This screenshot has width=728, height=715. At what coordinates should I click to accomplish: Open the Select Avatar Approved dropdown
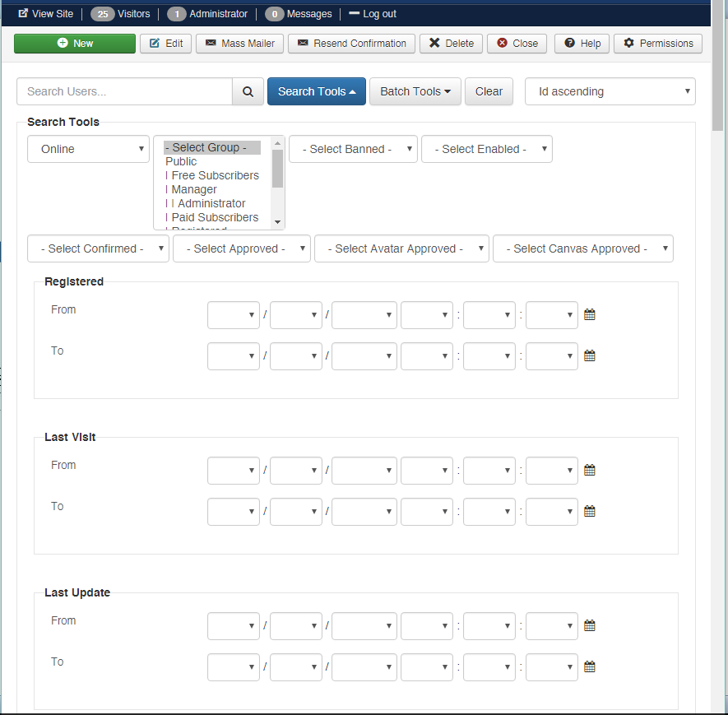click(x=401, y=248)
